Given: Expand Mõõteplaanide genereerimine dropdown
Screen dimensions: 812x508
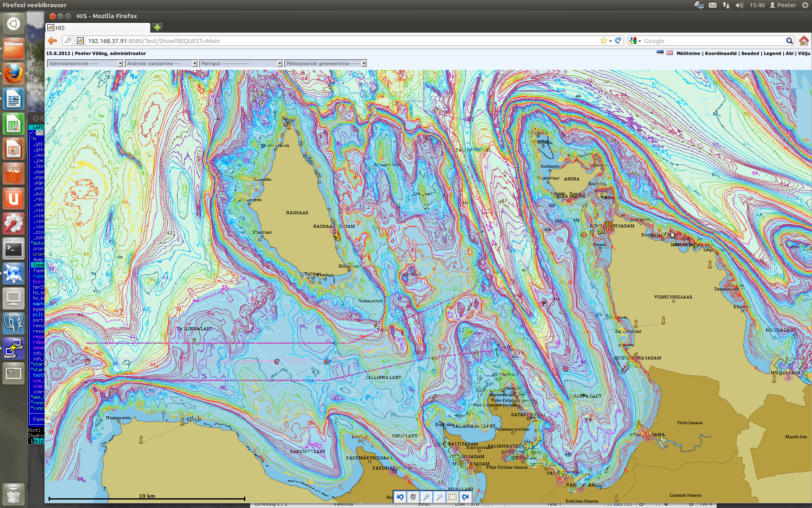Looking at the screenshot, I should (326, 63).
